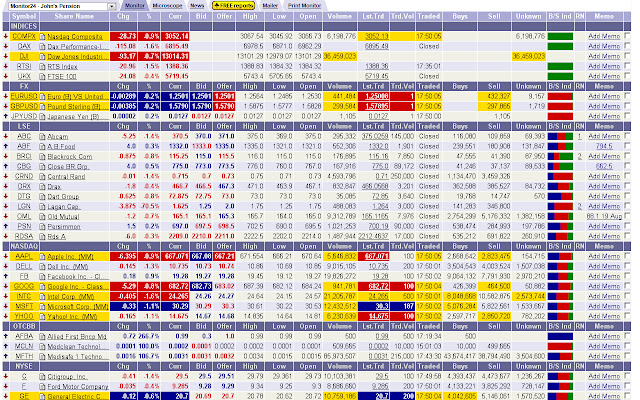Click the last trade price 1.25008 for EURUSD
This screenshot has height=400, width=640.
[x=376, y=96]
